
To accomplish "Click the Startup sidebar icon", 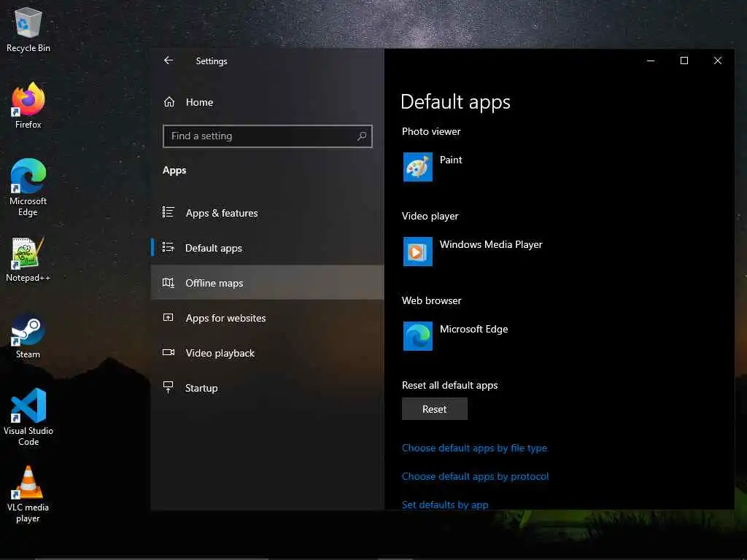I will point(169,387).
